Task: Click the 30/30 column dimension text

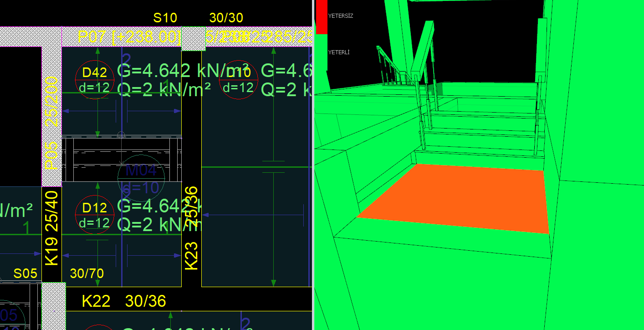Action: pos(226,18)
